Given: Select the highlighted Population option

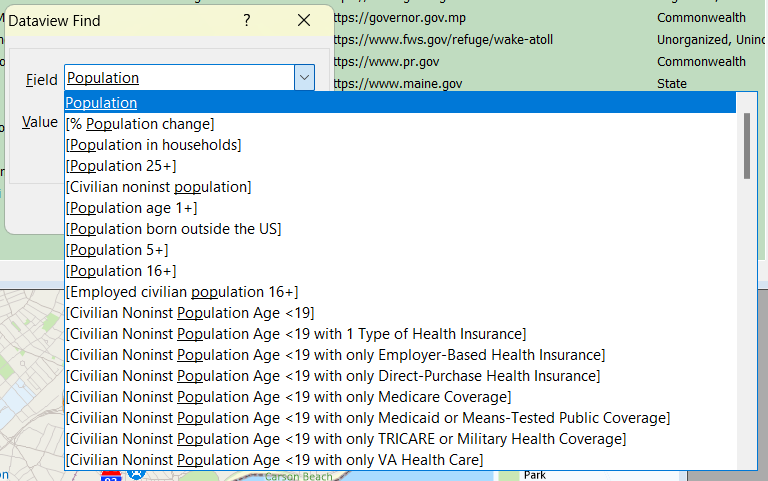Looking at the screenshot, I should click(102, 103).
